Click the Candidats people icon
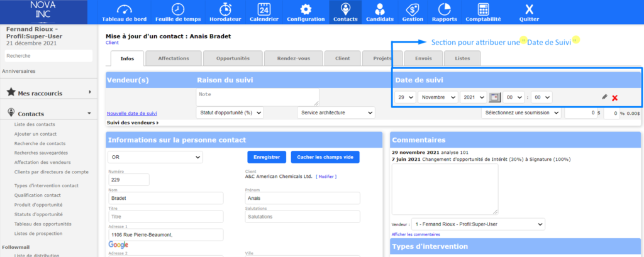 379,9
